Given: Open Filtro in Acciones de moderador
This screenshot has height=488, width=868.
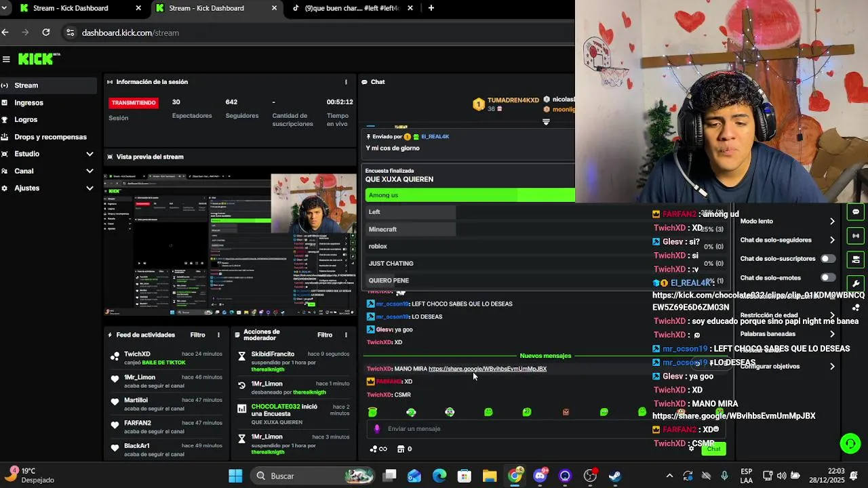Looking at the screenshot, I should pyautogui.click(x=325, y=335).
